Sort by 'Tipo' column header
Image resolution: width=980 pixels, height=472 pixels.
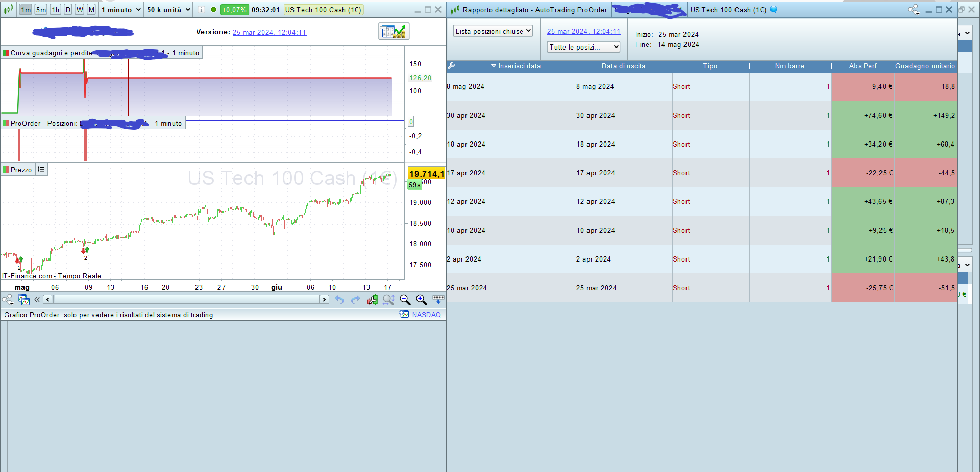pos(710,66)
